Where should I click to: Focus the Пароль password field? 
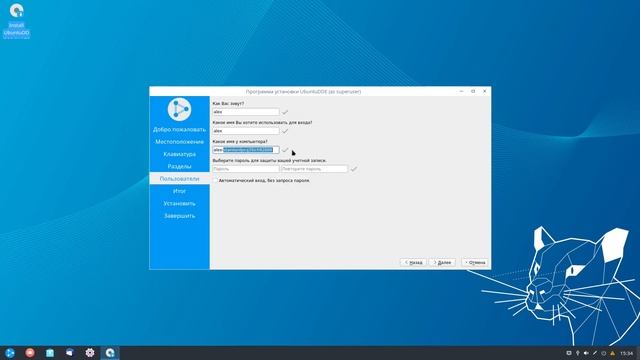(246, 169)
